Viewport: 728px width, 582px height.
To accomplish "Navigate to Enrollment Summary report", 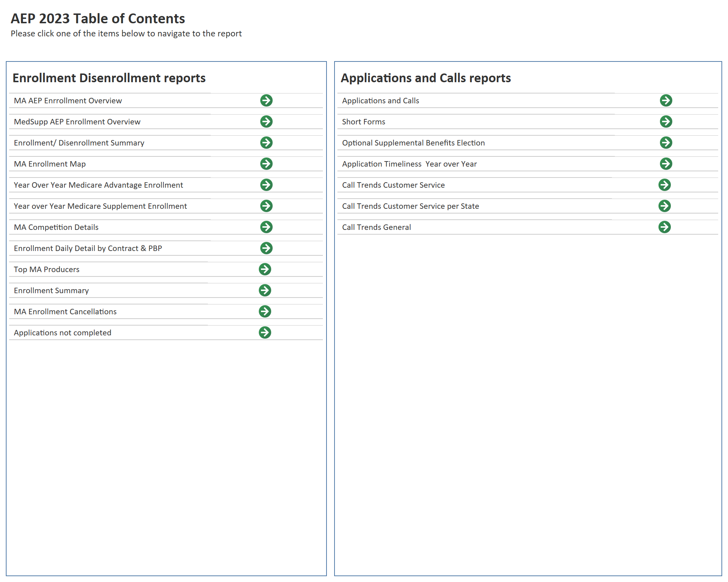I will pyautogui.click(x=51, y=291).
